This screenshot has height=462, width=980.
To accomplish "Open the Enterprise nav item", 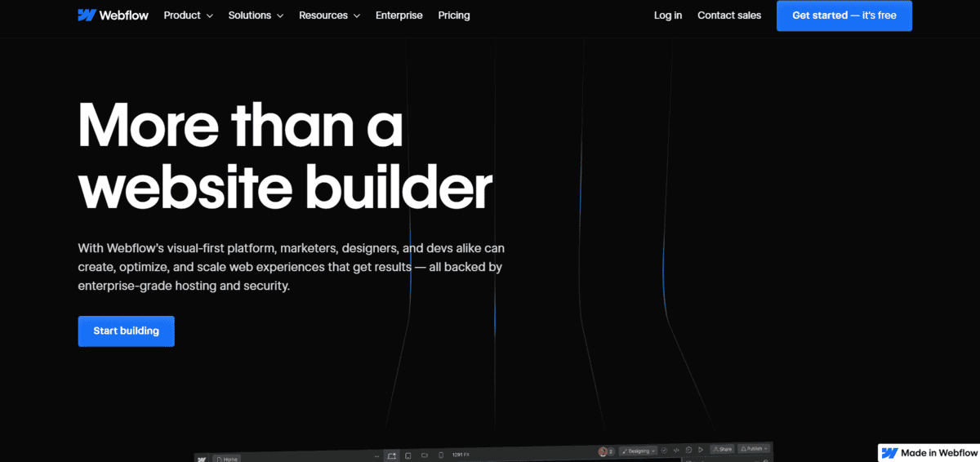I will tap(399, 16).
